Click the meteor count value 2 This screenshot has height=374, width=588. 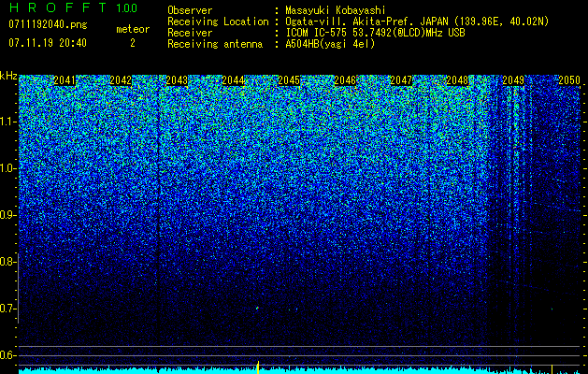pos(133,43)
